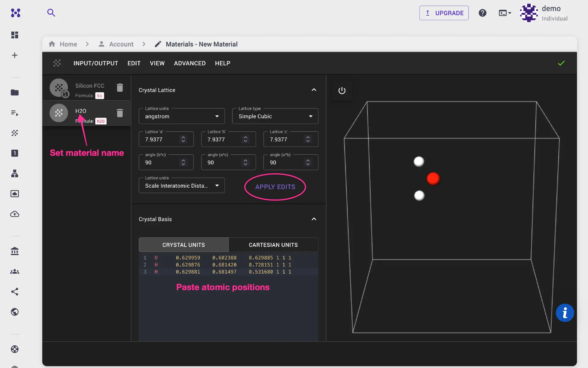Viewport: 588px width, 368px height.
Task: Click the blue info button
Action: (565, 313)
